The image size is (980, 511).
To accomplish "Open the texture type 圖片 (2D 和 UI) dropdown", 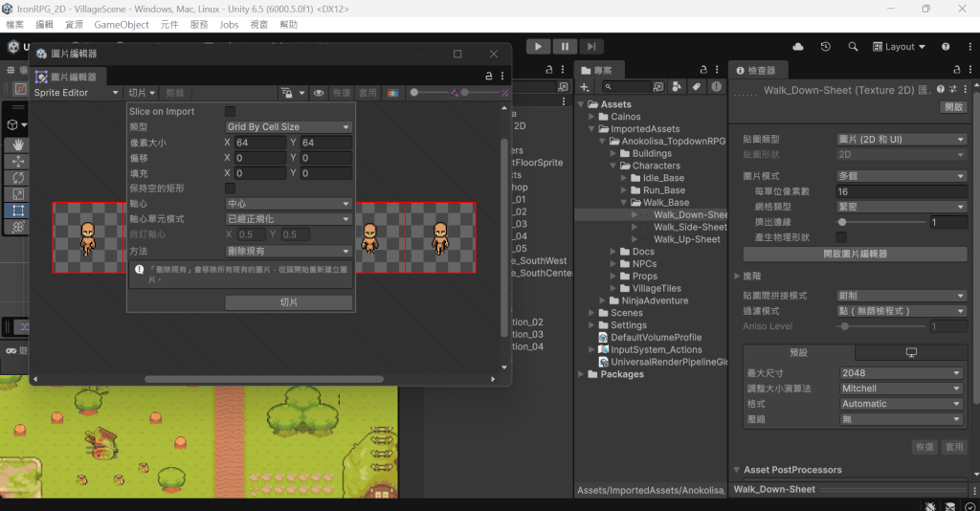I will [902, 140].
